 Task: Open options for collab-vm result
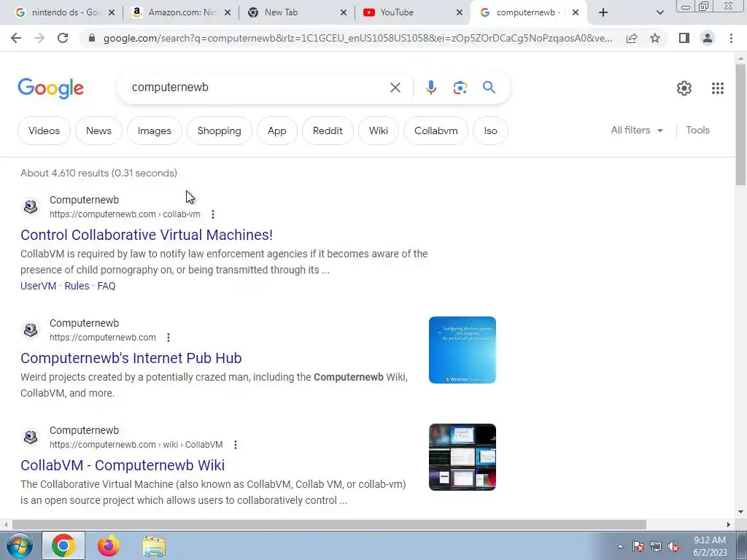213,214
